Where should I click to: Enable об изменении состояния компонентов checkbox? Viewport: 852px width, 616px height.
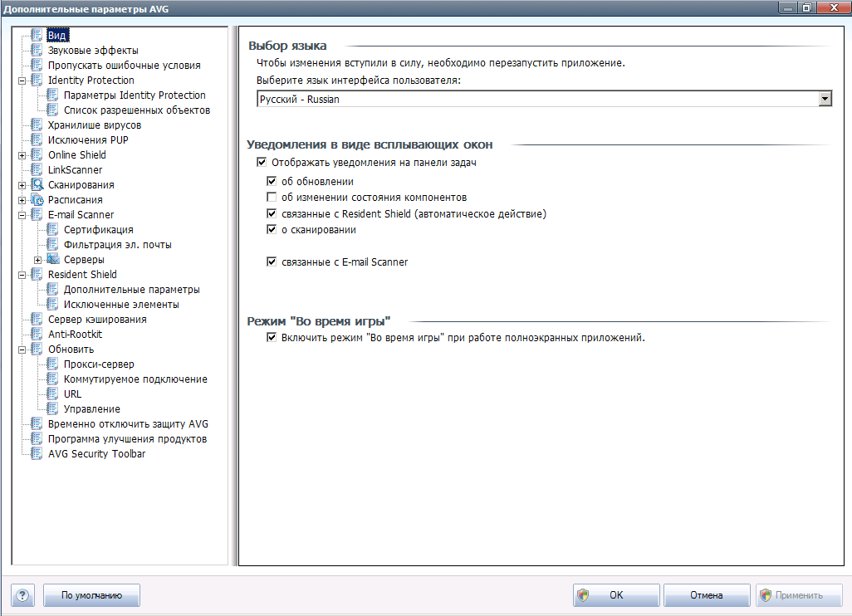click(x=272, y=197)
